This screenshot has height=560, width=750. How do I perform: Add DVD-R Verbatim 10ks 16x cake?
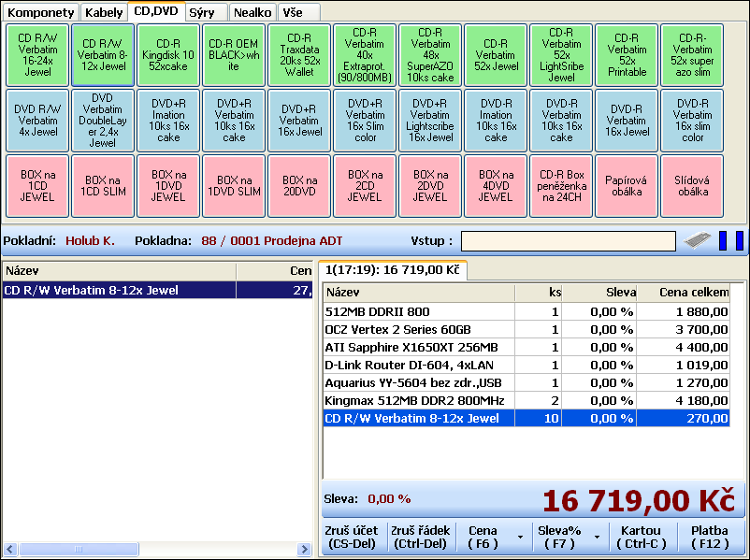pos(561,121)
